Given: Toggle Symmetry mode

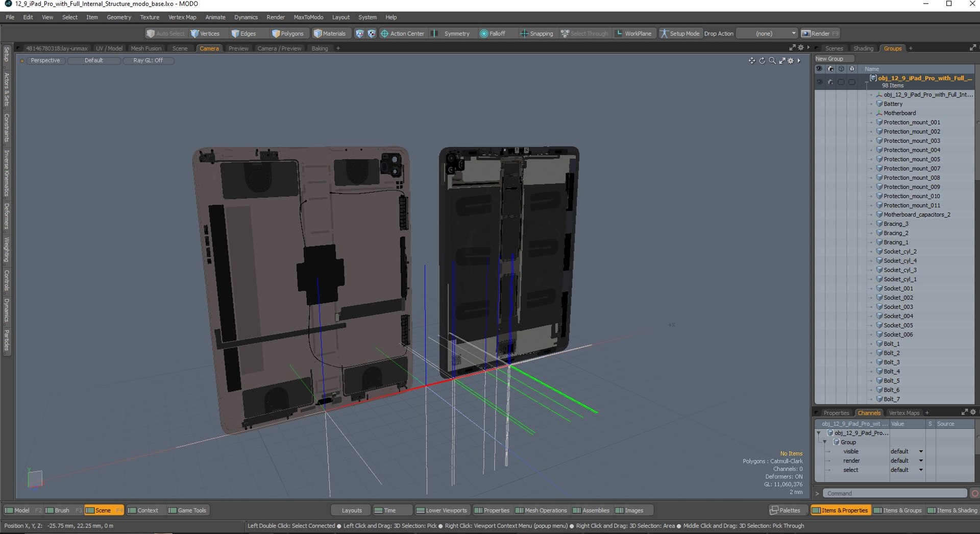Looking at the screenshot, I should tap(451, 34).
